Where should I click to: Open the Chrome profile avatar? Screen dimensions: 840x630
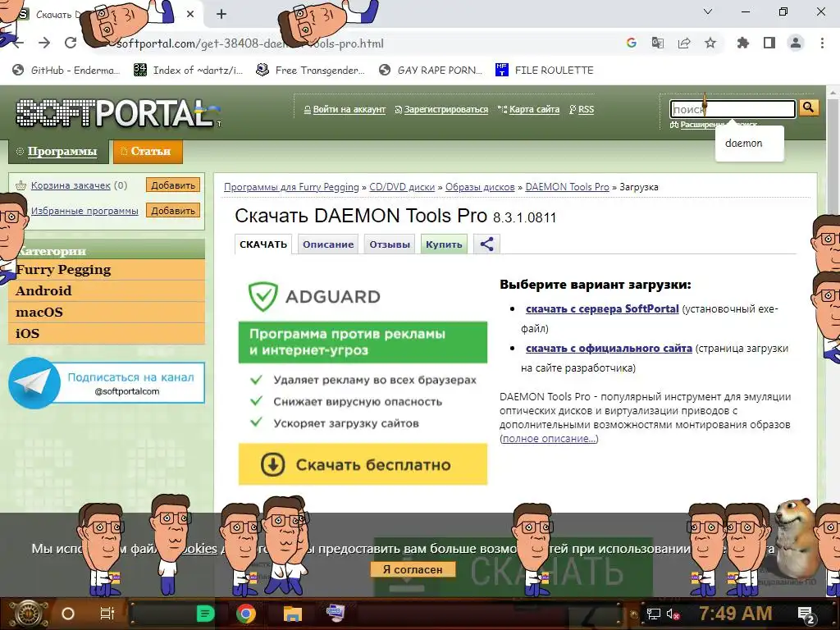click(x=796, y=43)
